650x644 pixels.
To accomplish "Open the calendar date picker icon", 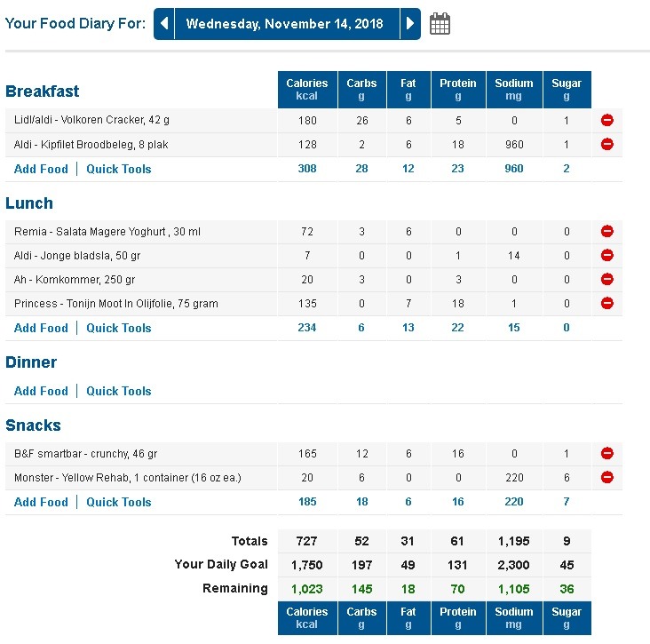I will 440,24.
